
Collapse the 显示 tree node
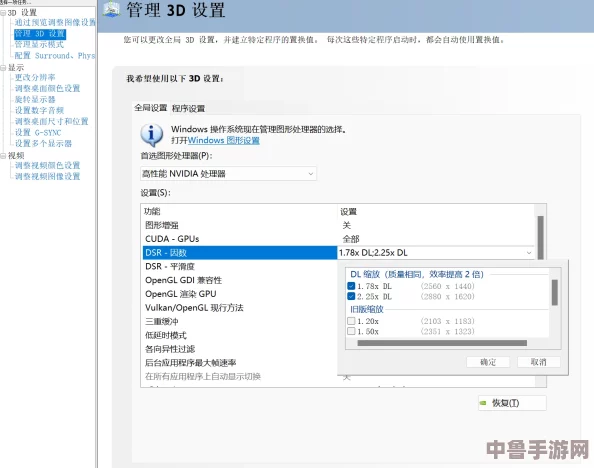(3, 68)
